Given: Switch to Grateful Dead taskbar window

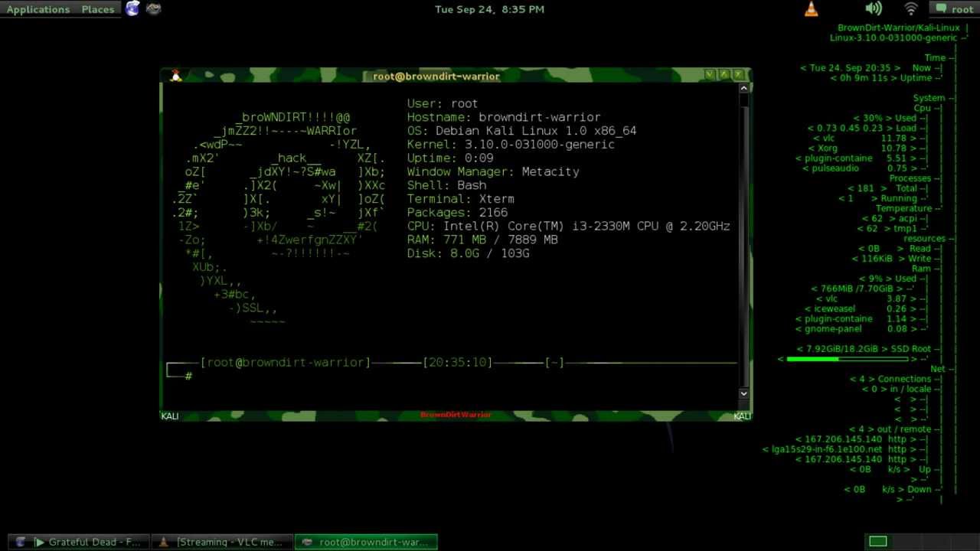Looking at the screenshot, I should pos(78,542).
